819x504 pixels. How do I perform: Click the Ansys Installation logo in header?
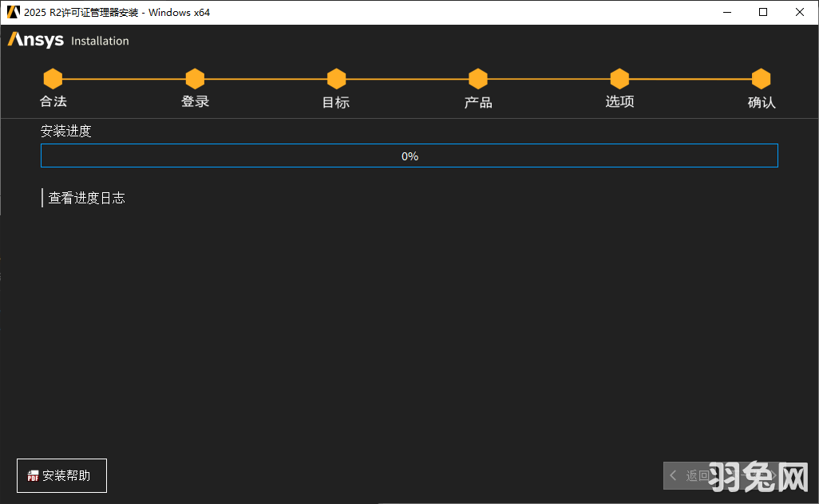click(x=68, y=40)
